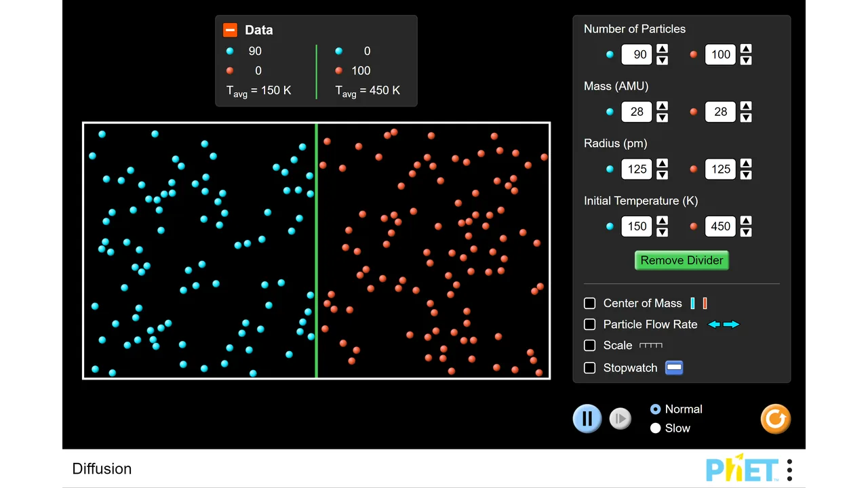Viewport: 868px width, 488px height.
Task: Increase cyan particle radius up arrow
Action: tap(663, 163)
